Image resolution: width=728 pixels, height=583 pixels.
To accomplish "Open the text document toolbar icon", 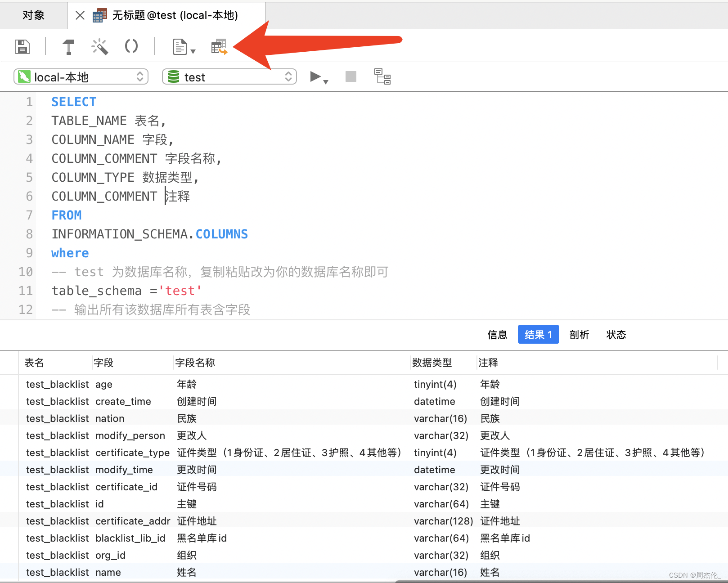I will tap(180, 46).
